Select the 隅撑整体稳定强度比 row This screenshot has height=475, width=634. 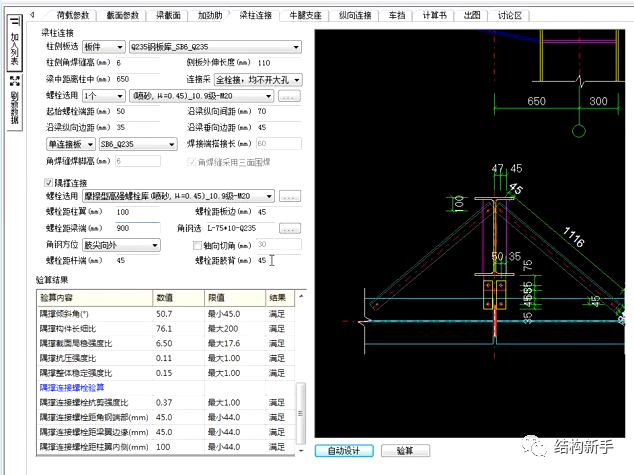(x=166, y=373)
